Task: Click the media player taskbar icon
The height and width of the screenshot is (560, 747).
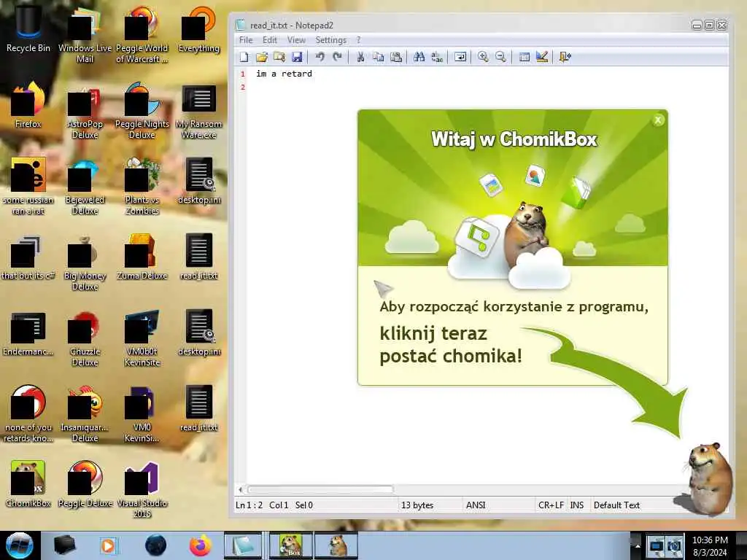Action: coord(108,545)
